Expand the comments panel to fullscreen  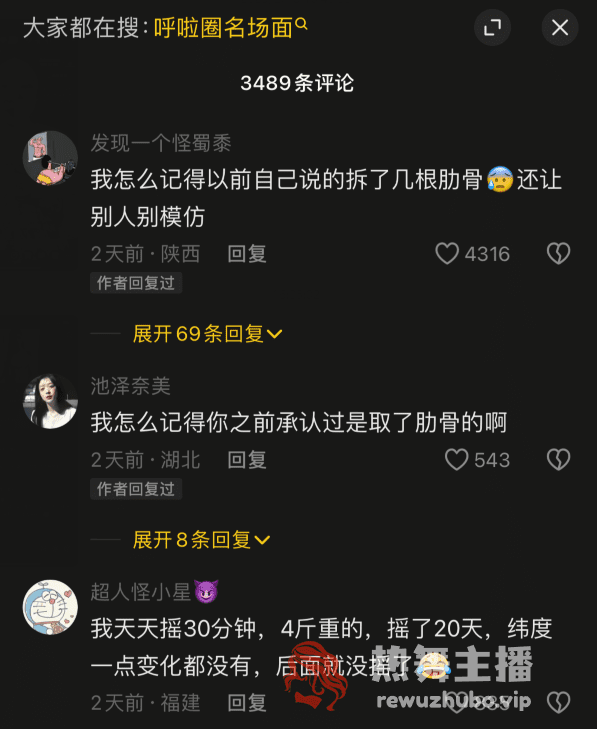[492, 27]
